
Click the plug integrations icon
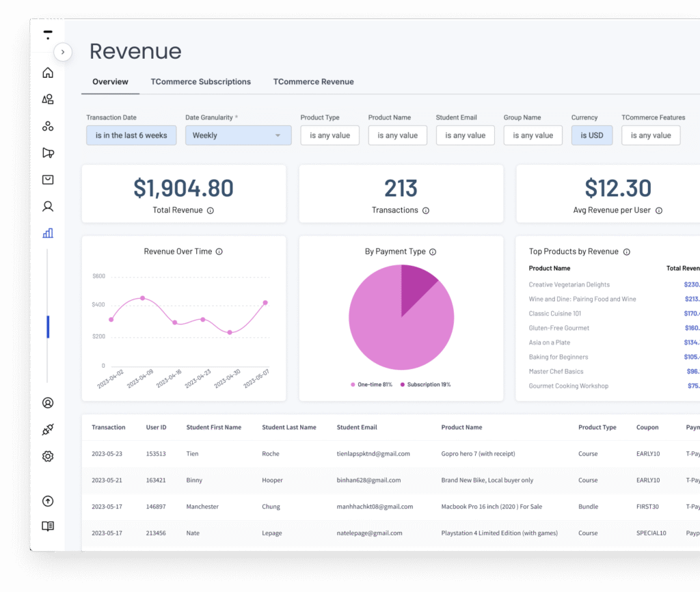coord(48,429)
